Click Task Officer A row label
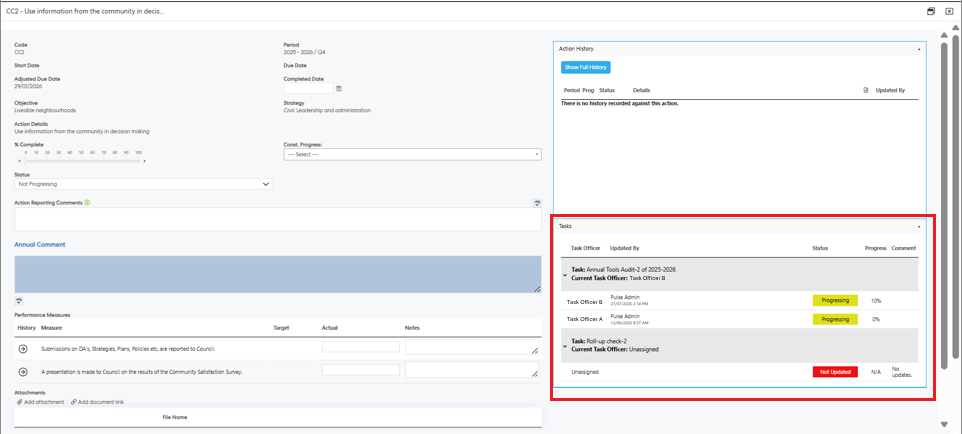Image resolution: width=962 pixels, height=434 pixels. [x=585, y=319]
